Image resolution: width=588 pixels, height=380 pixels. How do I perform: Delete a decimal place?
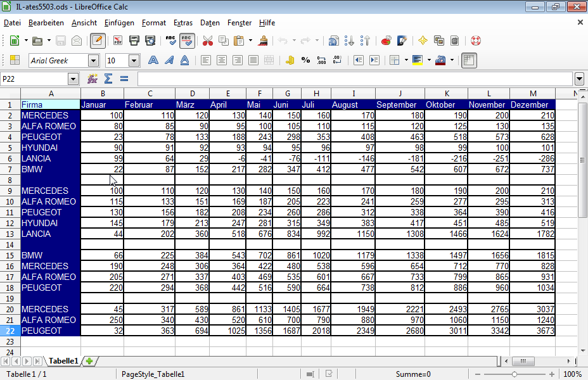pyautogui.click(x=337, y=60)
